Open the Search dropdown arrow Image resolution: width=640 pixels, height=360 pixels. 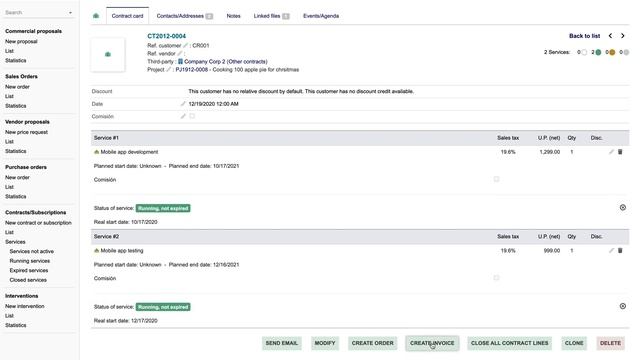(x=70, y=13)
